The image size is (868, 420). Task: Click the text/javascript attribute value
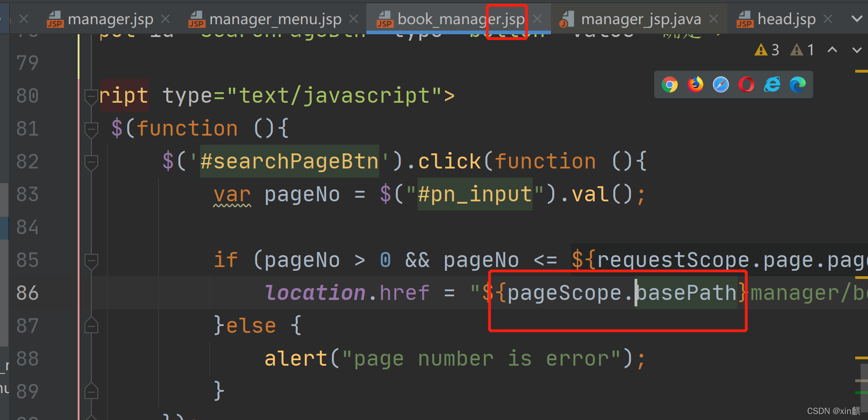pyautogui.click(x=334, y=96)
